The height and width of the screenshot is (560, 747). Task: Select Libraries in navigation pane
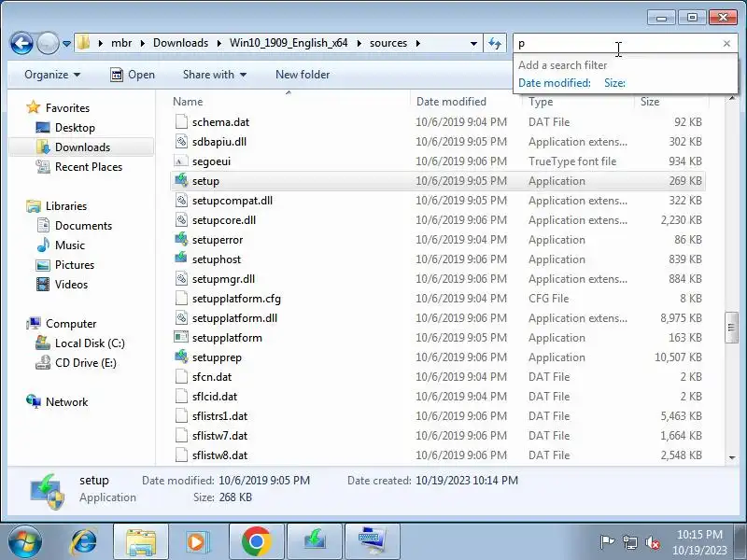click(66, 205)
